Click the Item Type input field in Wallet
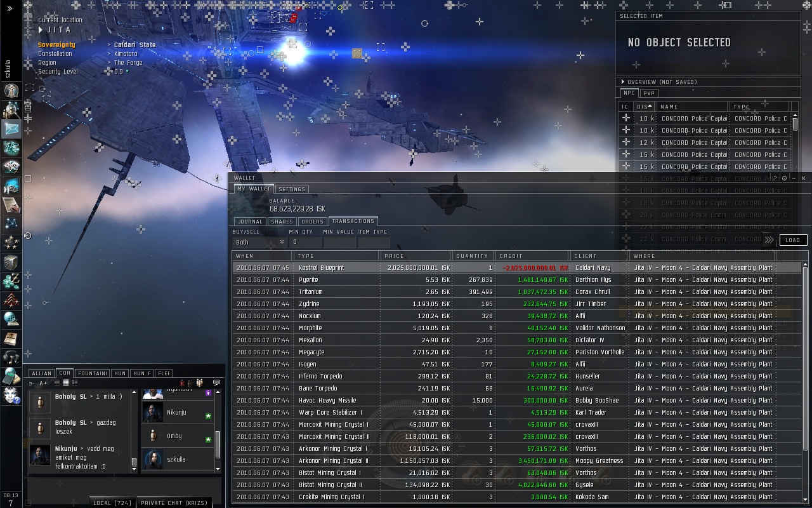812x508 pixels. click(x=374, y=242)
